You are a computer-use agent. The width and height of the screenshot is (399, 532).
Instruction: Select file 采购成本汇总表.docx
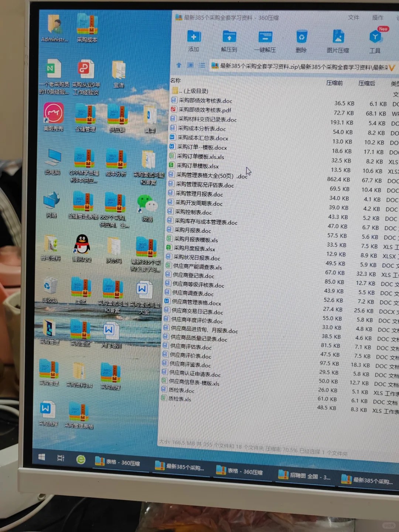click(x=199, y=138)
